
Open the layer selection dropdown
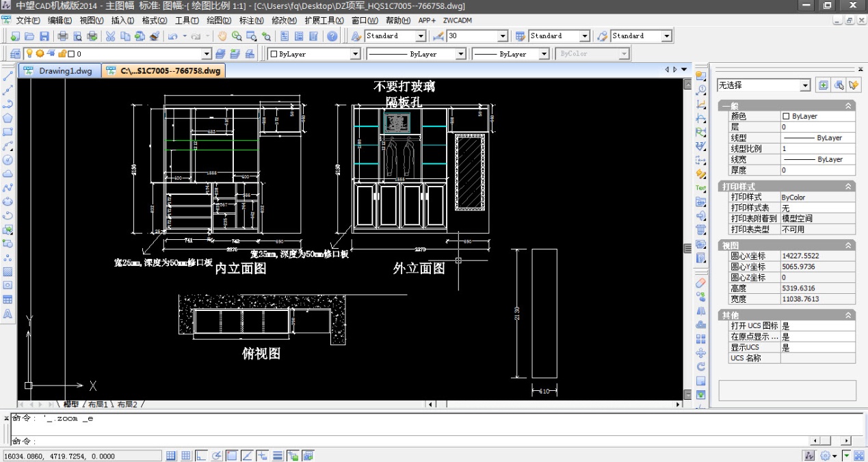point(207,54)
